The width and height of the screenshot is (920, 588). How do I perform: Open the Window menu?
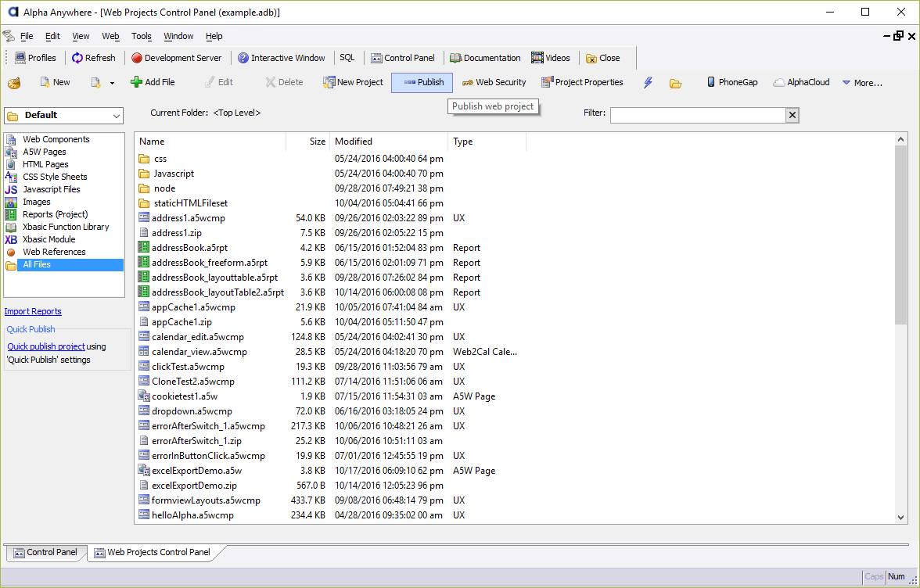178,36
